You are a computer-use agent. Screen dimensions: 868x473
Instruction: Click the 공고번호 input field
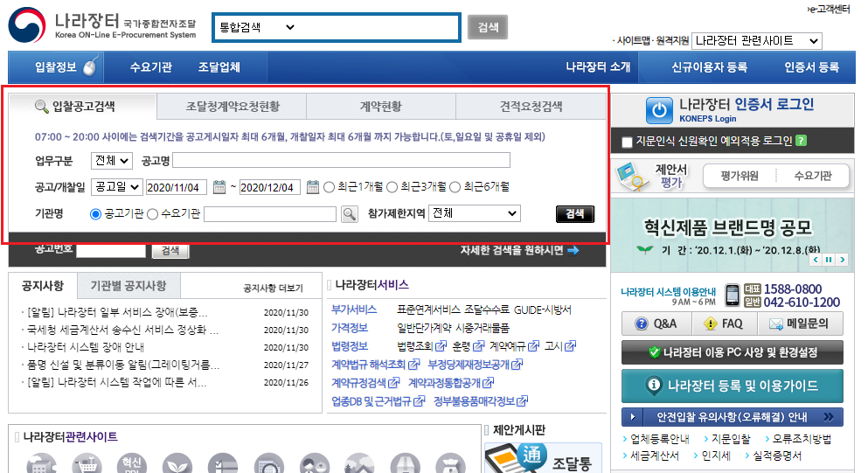click(111, 250)
